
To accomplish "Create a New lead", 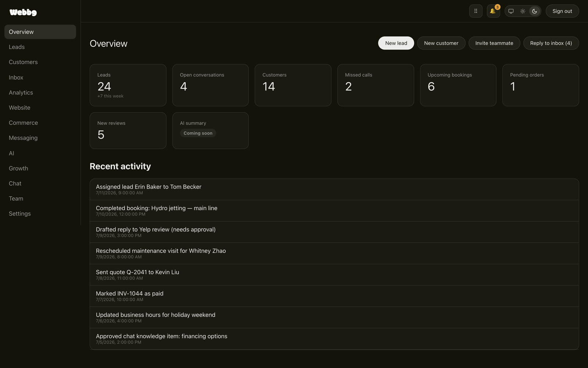I will click(396, 43).
